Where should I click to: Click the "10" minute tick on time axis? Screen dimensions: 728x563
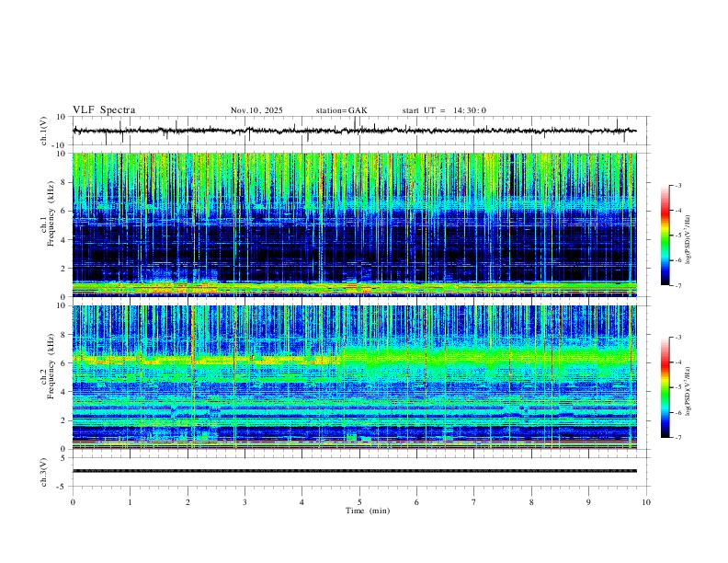(x=646, y=502)
